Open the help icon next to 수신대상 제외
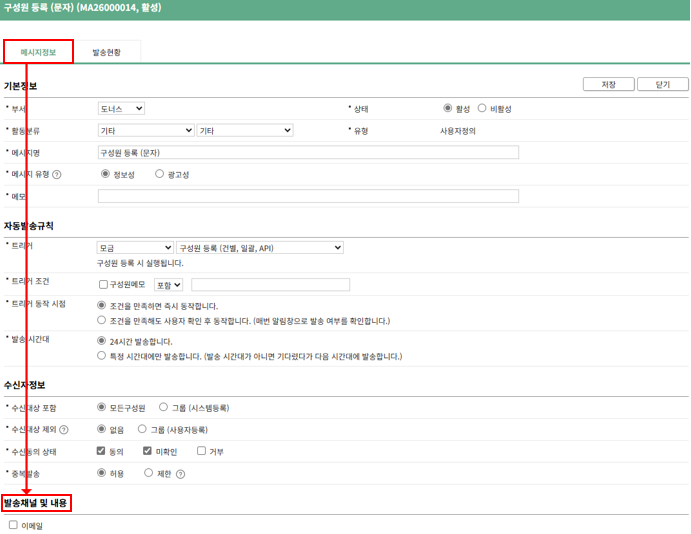 tap(64, 430)
